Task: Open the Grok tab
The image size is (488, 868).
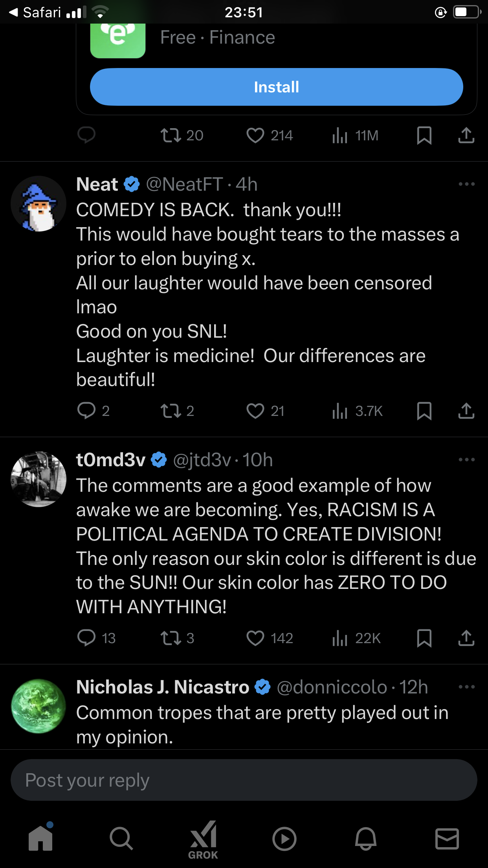Action: point(203,839)
